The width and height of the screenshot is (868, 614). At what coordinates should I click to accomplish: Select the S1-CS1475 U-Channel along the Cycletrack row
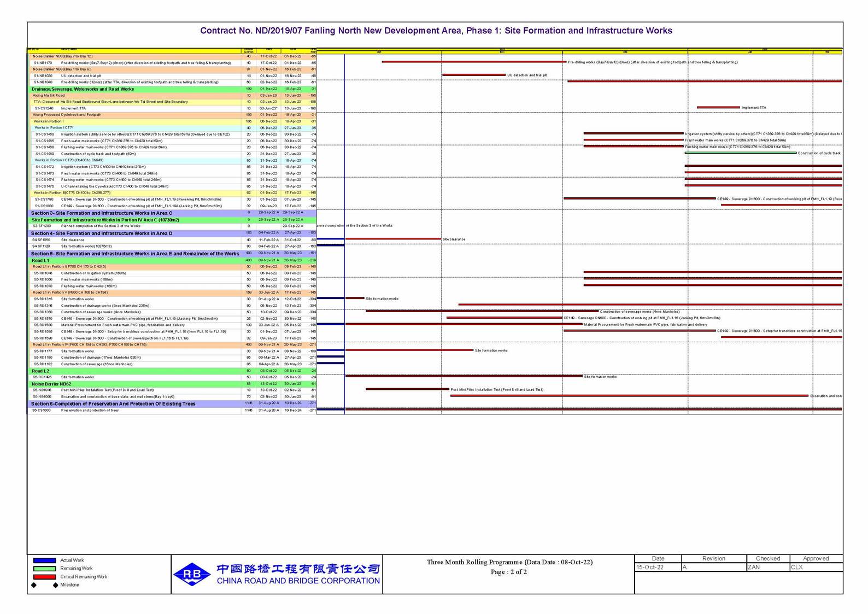172,186
